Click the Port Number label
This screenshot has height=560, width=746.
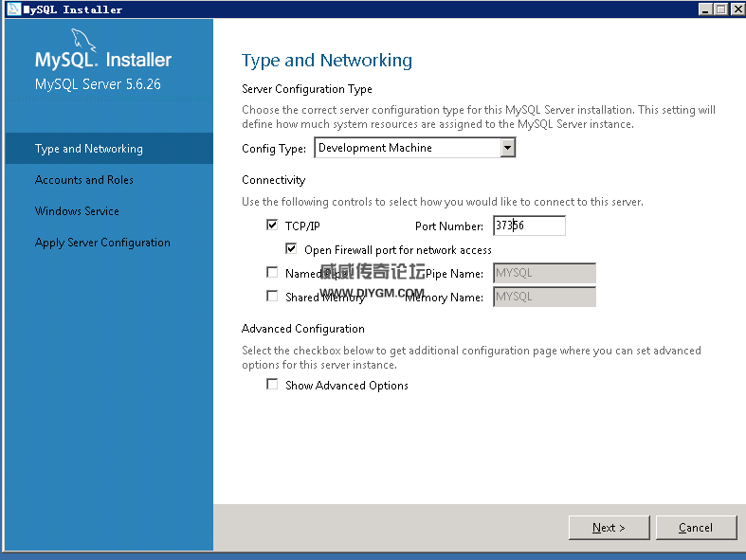click(x=449, y=226)
